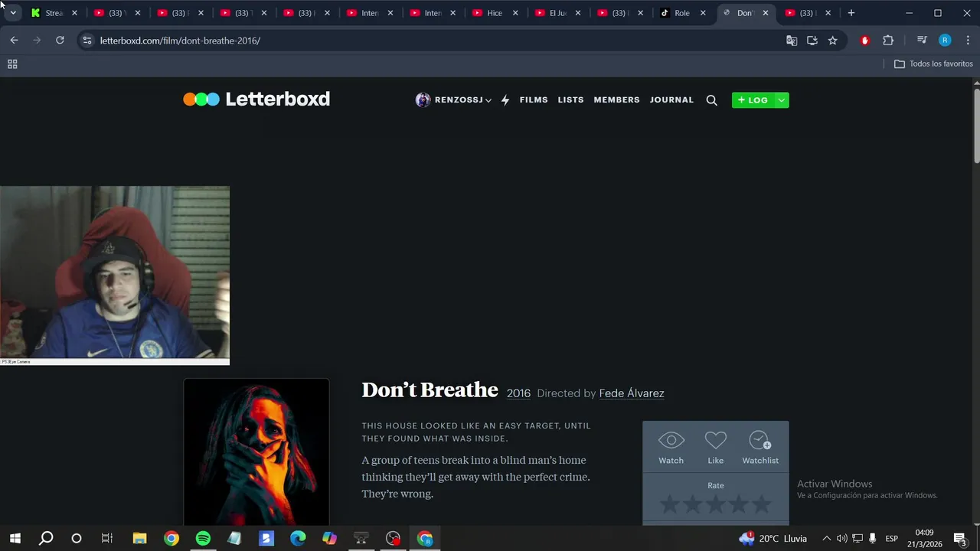Open the ESP language selector
980x551 pixels.
(892, 539)
